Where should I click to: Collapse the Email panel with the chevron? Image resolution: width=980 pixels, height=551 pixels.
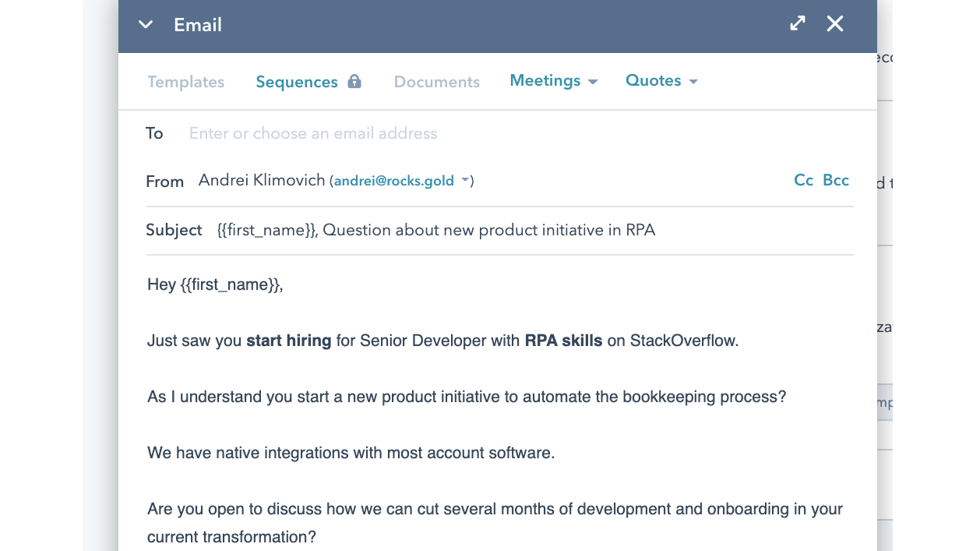click(x=145, y=25)
